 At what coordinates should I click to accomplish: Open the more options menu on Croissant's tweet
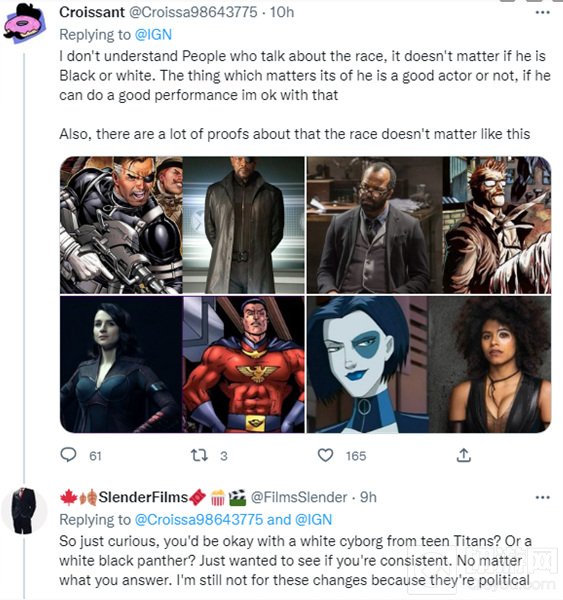pyautogui.click(x=542, y=13)
